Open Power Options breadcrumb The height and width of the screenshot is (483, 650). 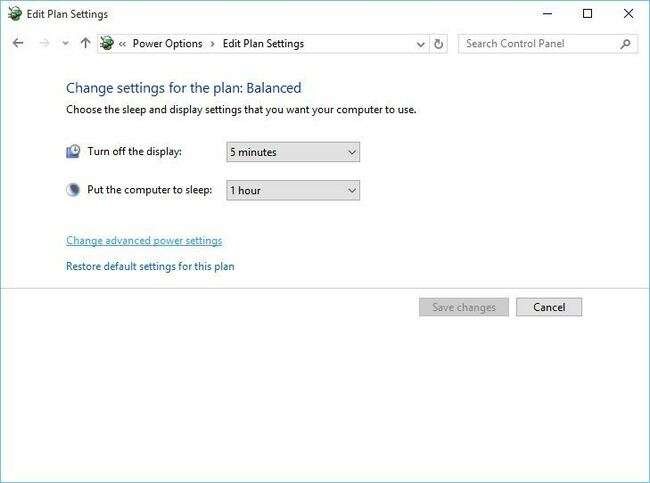click(167, 44)
